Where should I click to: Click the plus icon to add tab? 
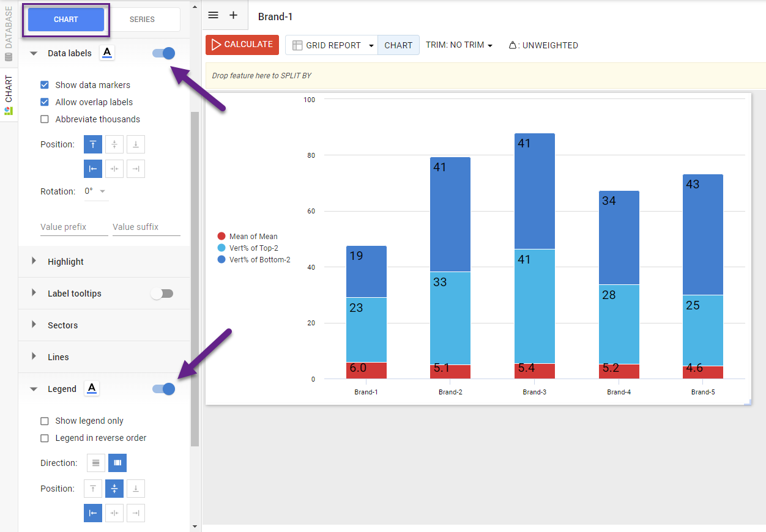(233, 15)
